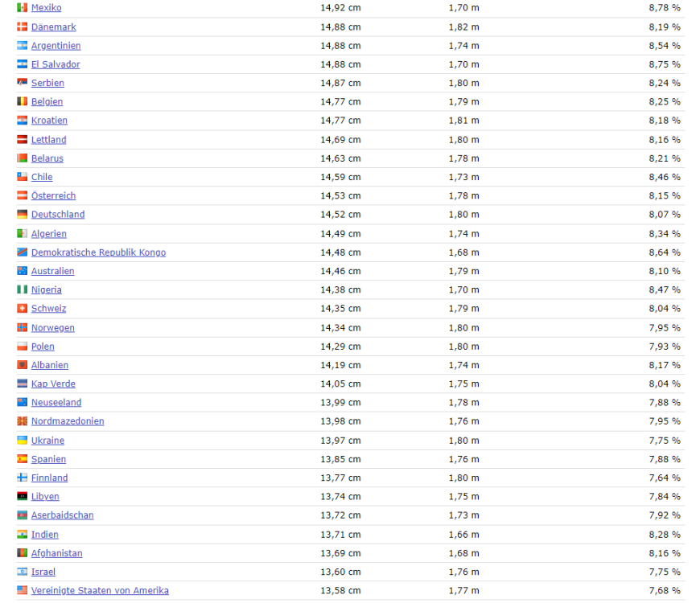
Task: Follow the Österreich link
Action: [x=53, y=196]
